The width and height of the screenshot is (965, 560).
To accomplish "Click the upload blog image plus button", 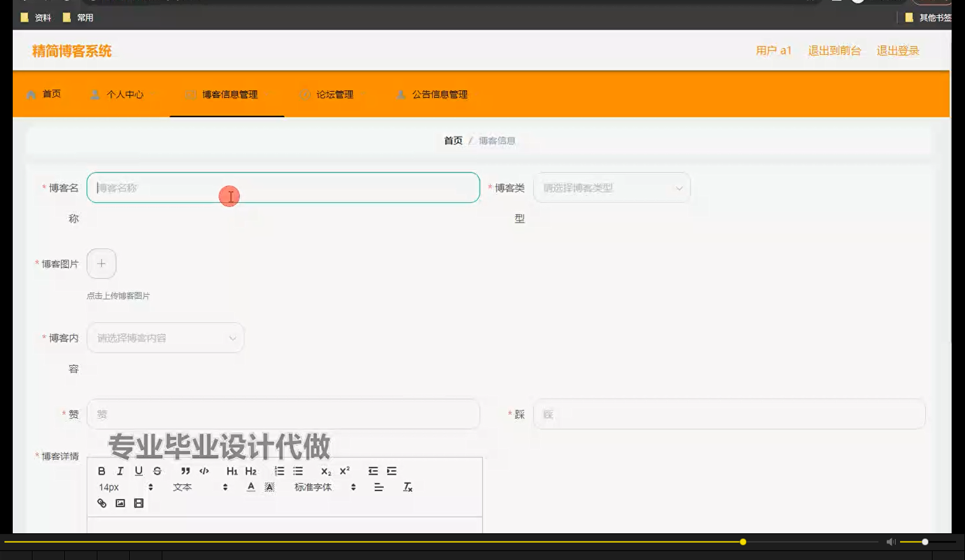I will [101, 263].
